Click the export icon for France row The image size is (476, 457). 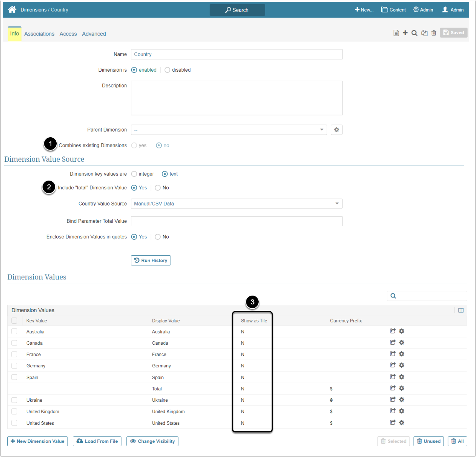(x=393, y=354)
